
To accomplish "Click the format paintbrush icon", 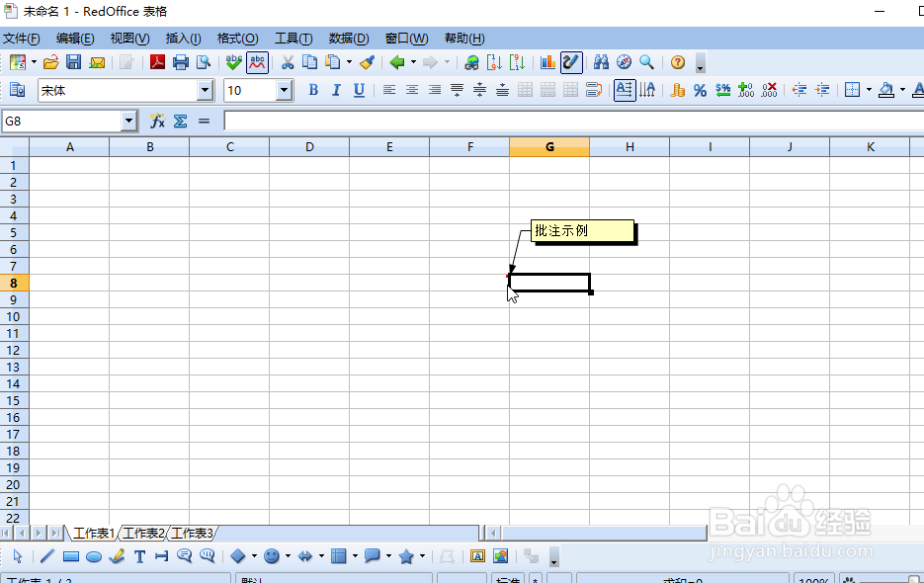I will 368,62.
